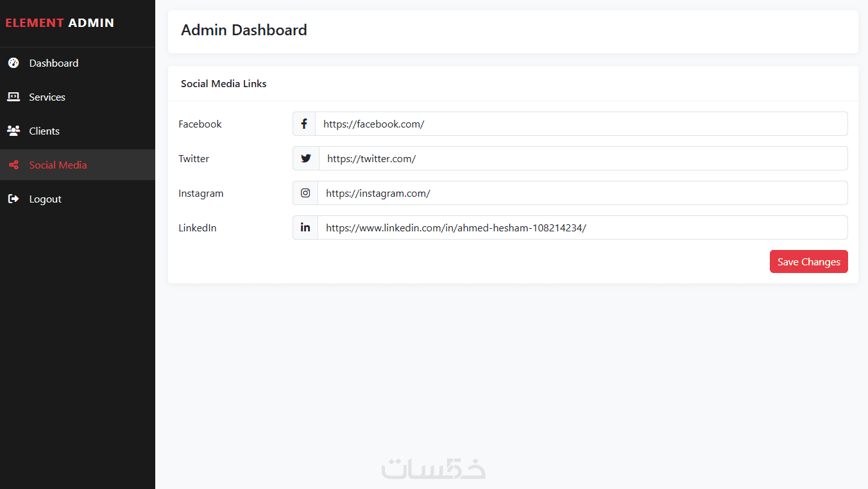Click the Social Media Links card heading
868x489 pixels.
point(224,83)
